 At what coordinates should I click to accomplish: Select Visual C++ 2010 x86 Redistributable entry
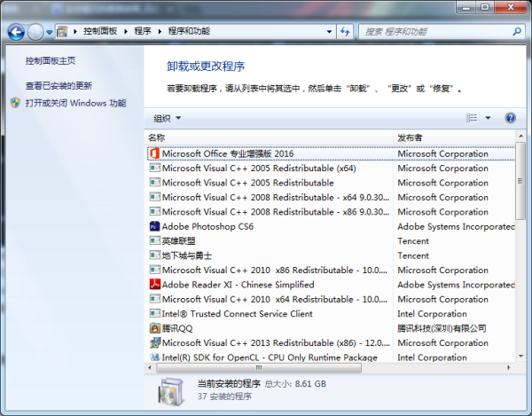point(275,271)
